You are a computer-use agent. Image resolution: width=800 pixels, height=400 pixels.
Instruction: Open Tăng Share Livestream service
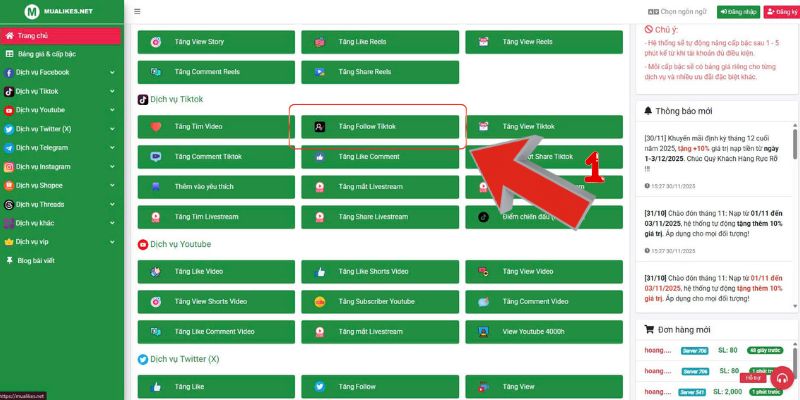[x=380, y=217]
